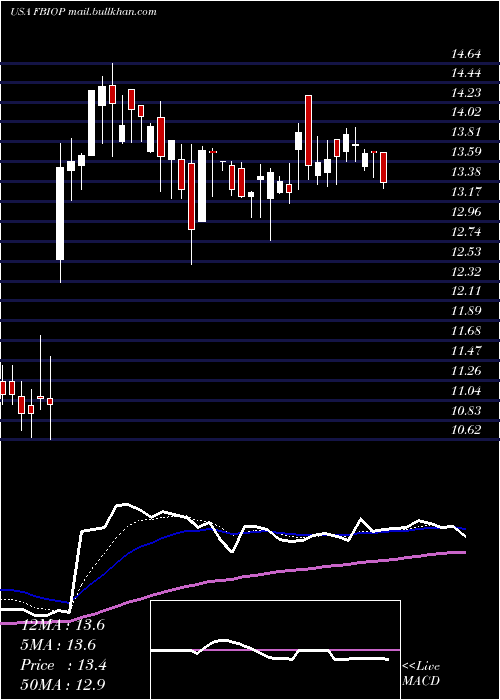
Task: Click the 12.96 price axis label
Action: tap(466, 212)
